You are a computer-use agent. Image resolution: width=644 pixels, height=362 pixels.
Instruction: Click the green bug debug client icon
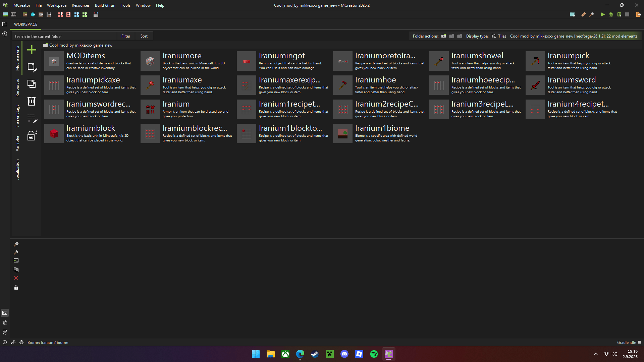611,14
